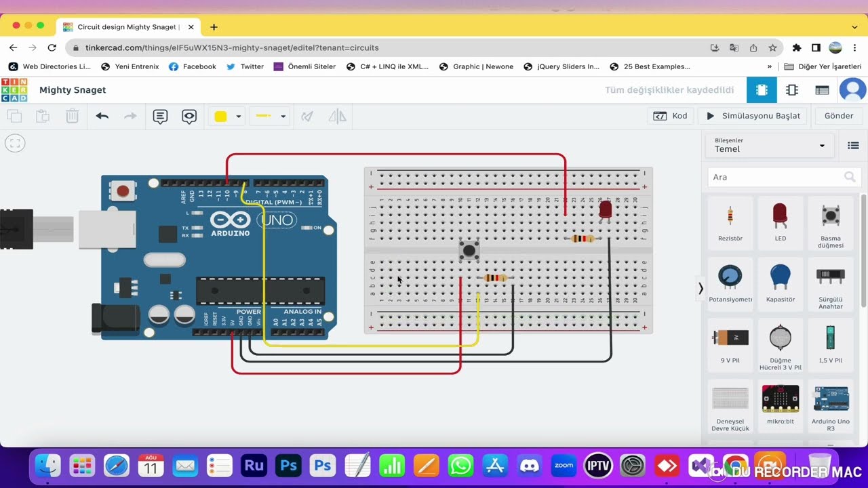Open the Twitter bookmark
The height and width of the screenshot is (488, 868).
(245, 66)
